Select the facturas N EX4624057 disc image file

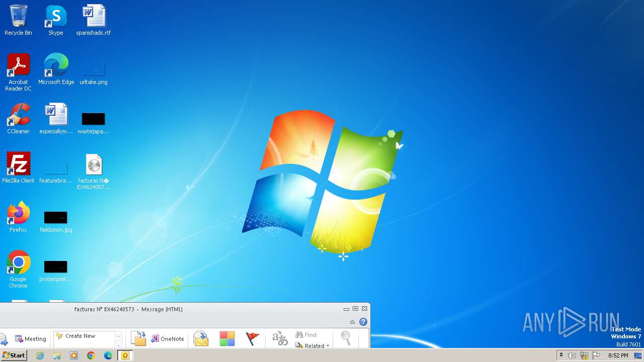point(94,171)
